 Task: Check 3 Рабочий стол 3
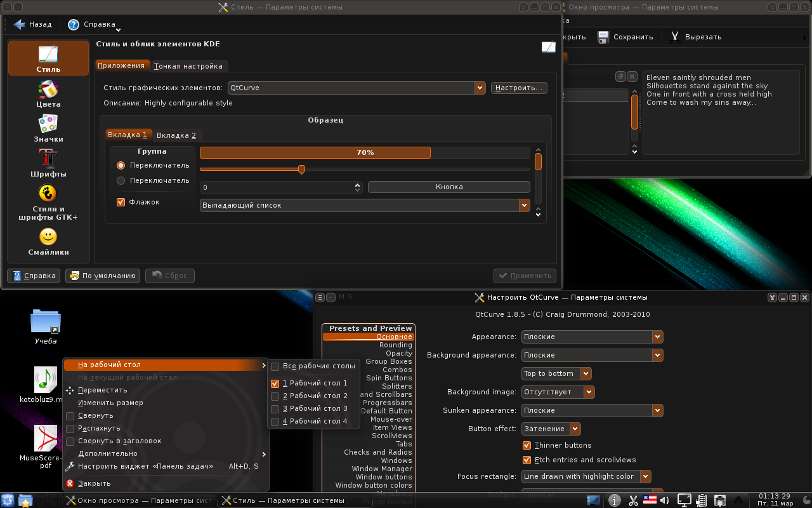pos(275,409)
